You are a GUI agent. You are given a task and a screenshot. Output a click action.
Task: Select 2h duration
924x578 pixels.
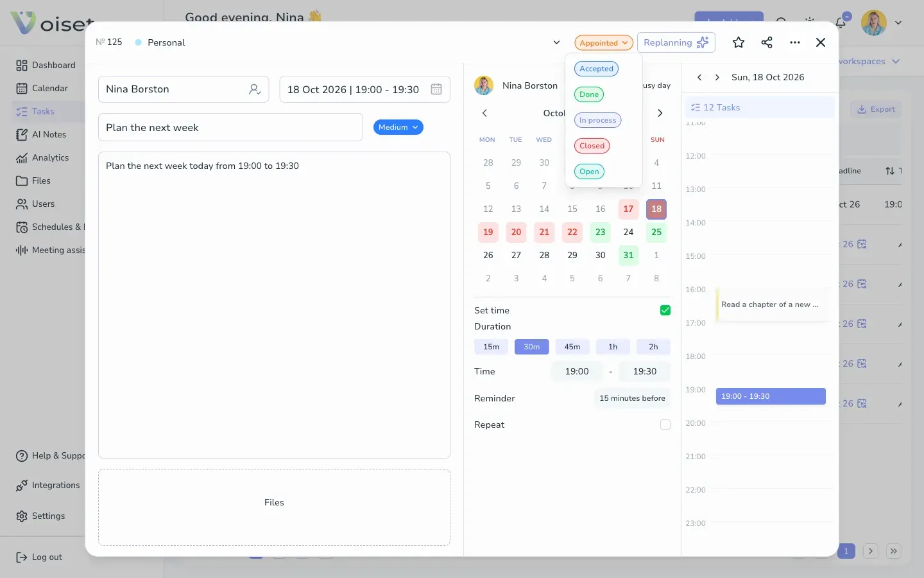[653, 347]
